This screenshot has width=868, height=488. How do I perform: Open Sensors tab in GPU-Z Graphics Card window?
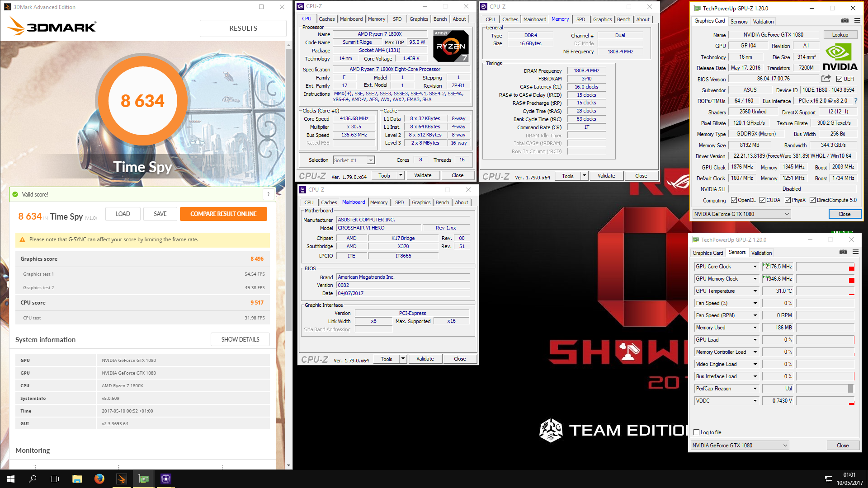point(739,21)
